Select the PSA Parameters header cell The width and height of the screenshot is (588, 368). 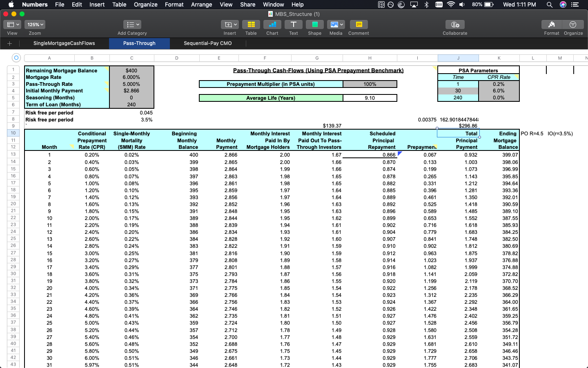tap(478, 70)
